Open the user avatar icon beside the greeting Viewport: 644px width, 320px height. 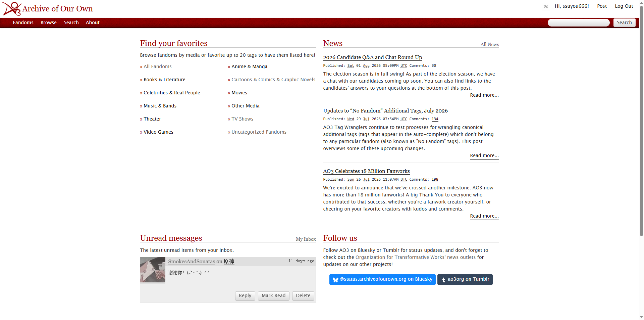click(x=546, y=6)
